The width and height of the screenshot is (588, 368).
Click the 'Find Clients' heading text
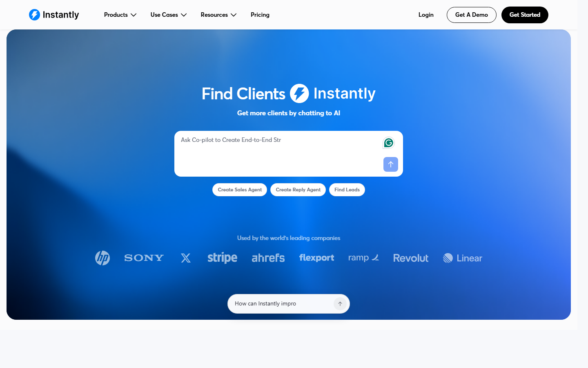point(243,94)
